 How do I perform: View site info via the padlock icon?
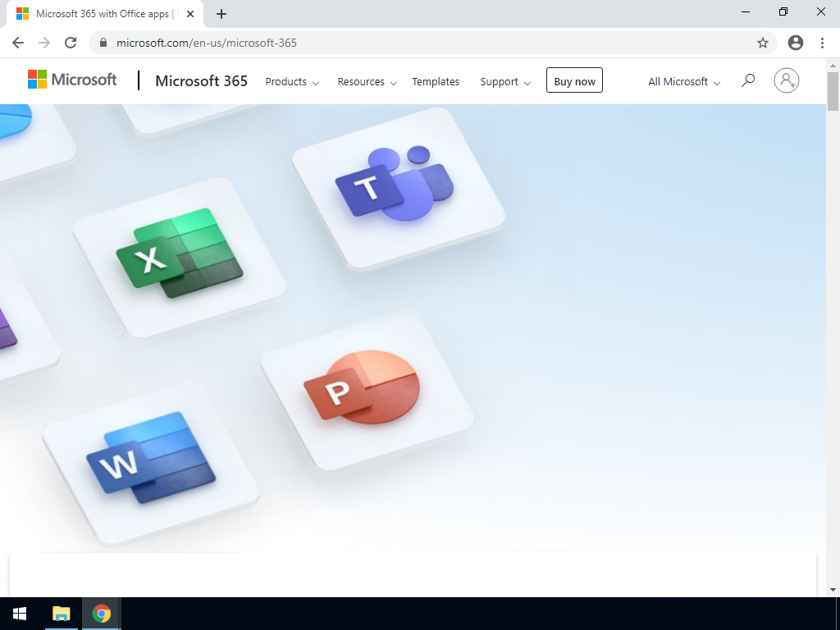pyautogui.click(x=104, y=43)
